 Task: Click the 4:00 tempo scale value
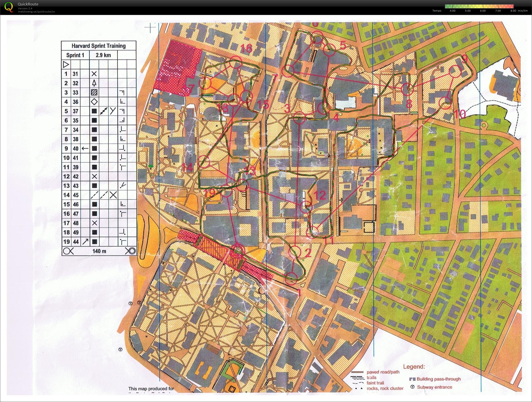pos(452,11)
